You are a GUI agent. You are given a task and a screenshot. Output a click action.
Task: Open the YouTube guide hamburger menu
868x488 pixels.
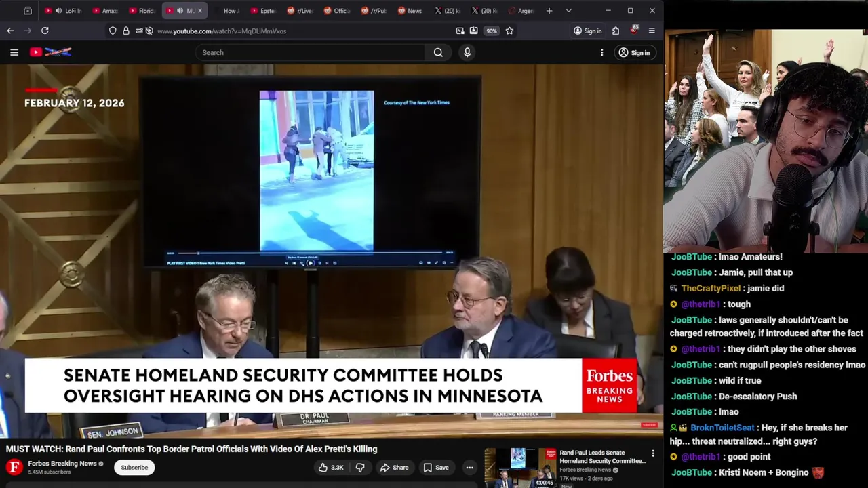14,52
